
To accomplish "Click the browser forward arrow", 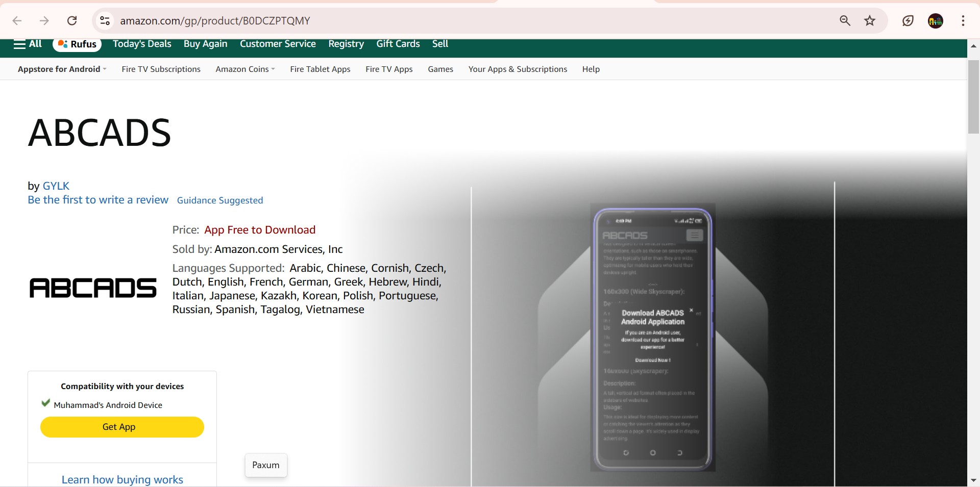I will click(44, 21).
